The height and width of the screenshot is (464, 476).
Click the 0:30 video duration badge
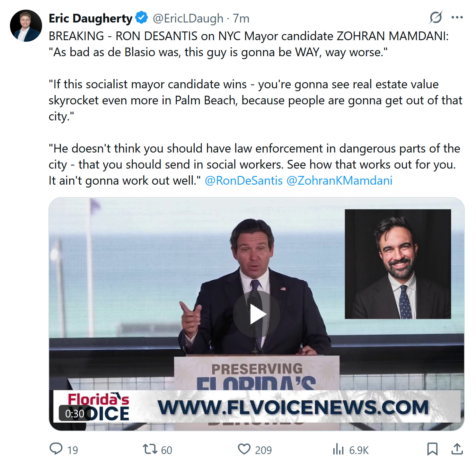(x=75, y=413)
